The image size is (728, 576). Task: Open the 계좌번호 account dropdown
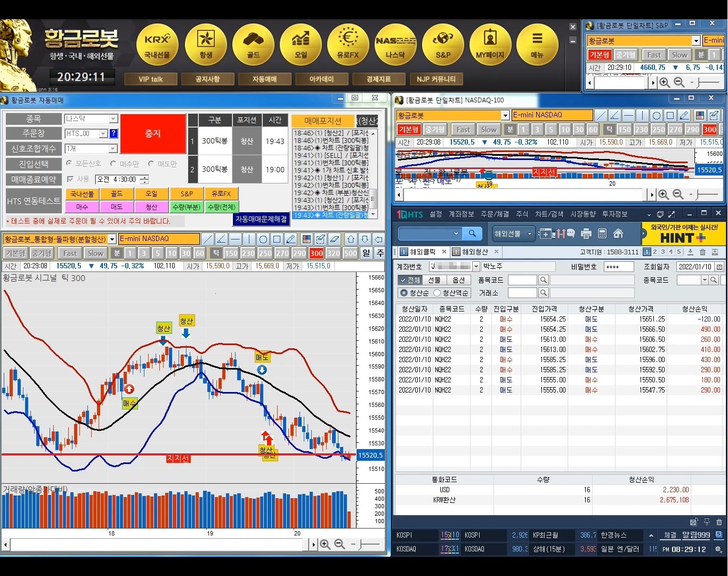coord(476,266)
